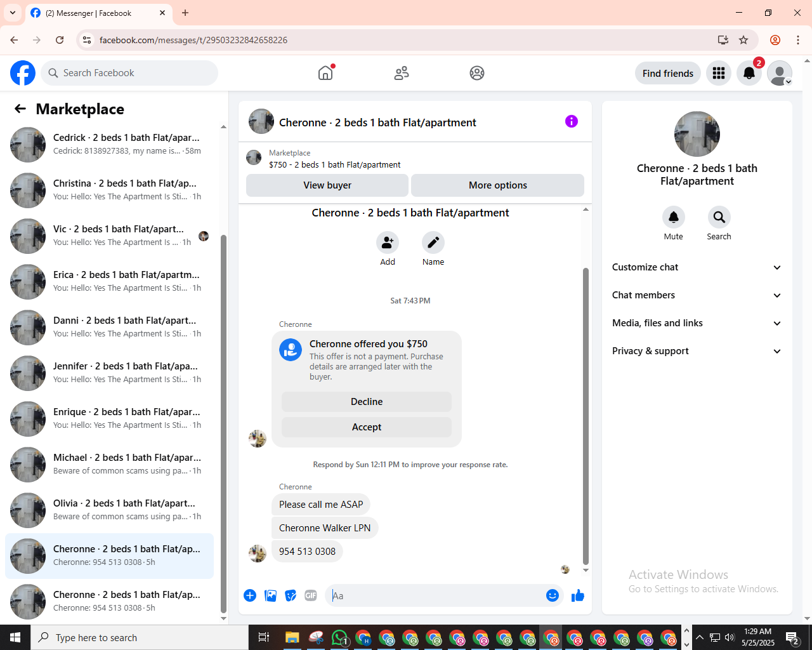Open the browser three-dot menu

[x=798, y=40]
